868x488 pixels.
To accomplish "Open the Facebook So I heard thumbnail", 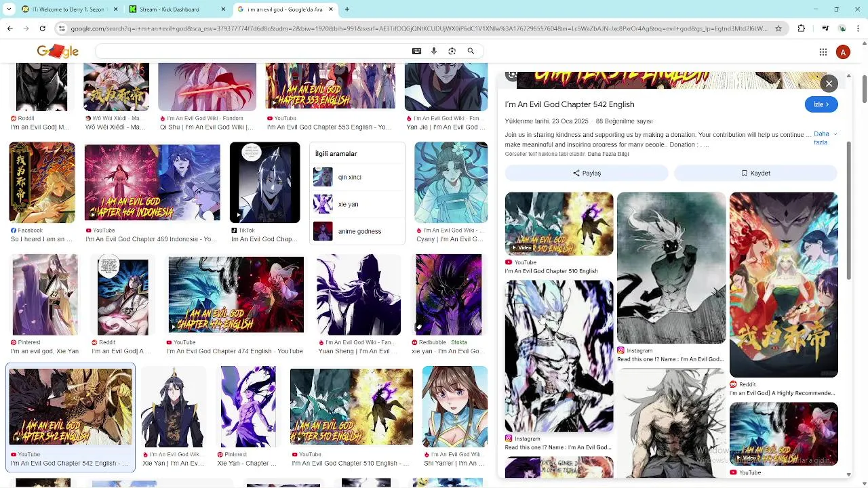I will tap(42, 182).
